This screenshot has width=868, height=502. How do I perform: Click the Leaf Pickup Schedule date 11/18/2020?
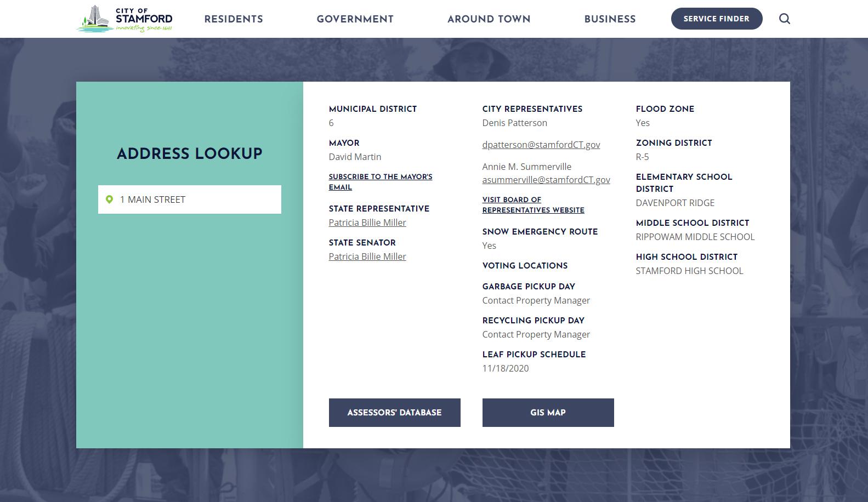click(505, 368)
